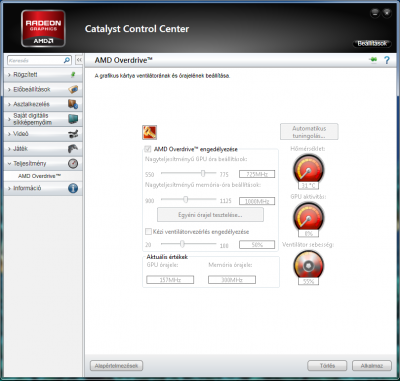Click the Radeon Graphics AMD logo
This screenshot has height=381, width=400.
pos(43,28)
